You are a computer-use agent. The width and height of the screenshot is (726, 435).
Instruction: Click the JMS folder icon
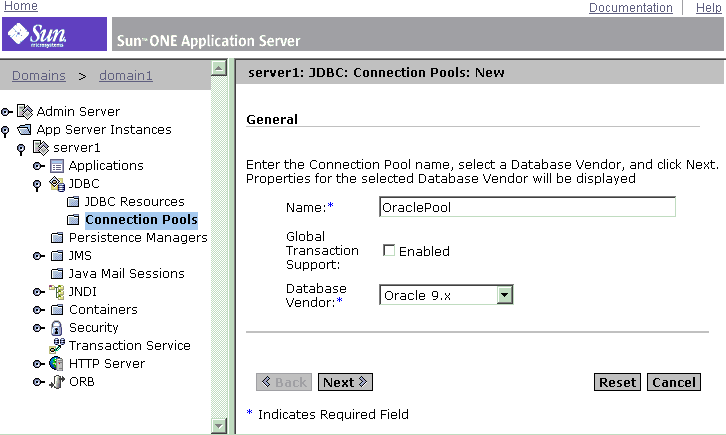tap(56, 256)
